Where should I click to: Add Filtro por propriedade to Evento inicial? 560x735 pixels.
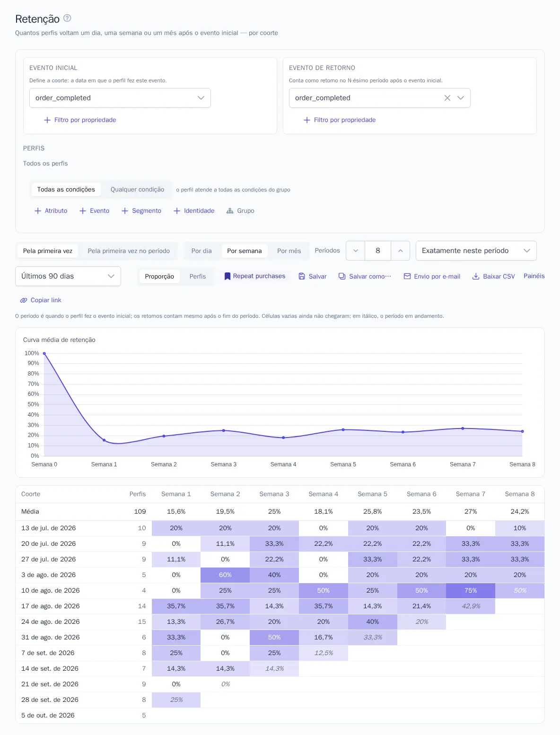coord(80,120)
